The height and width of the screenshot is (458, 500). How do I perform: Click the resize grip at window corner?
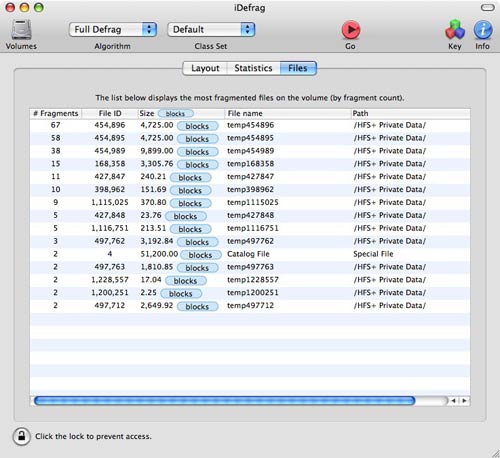(x=496, y=454)
